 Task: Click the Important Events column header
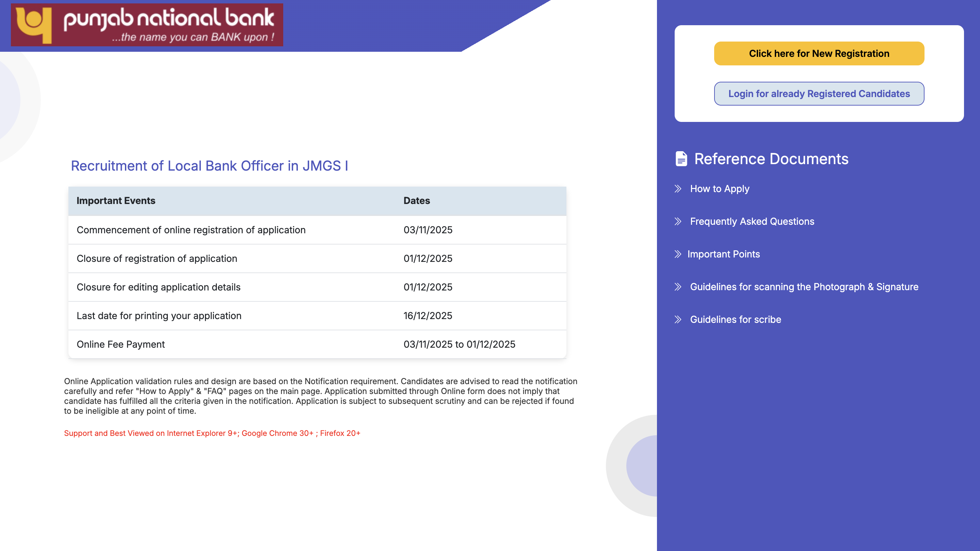click(116, 201)
